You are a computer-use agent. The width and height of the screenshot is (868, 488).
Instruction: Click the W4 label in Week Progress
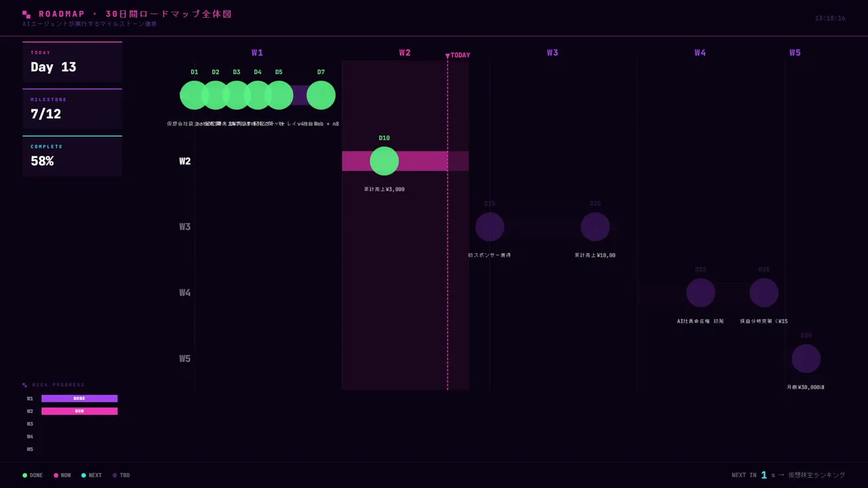click(30, 437)
